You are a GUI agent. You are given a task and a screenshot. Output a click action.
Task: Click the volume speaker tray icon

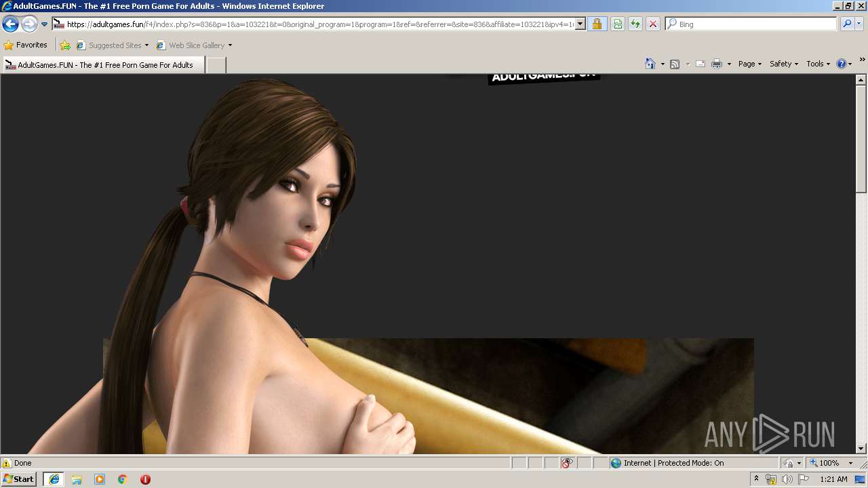tap(787, 479)
